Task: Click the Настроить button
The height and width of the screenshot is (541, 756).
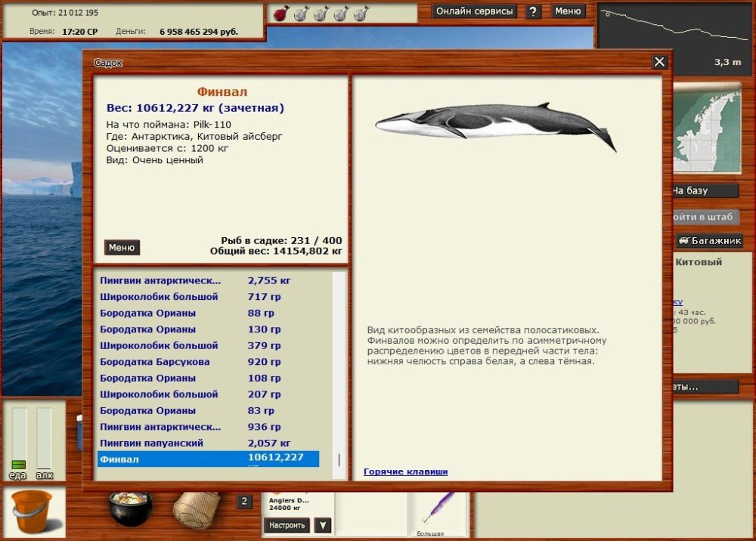Action: (x=287, y=525)
